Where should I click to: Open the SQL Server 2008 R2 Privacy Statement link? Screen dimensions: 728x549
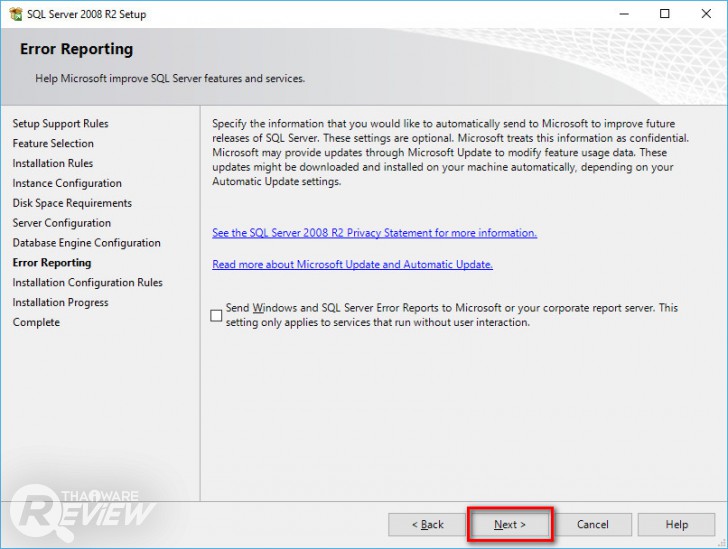(374, 233)
